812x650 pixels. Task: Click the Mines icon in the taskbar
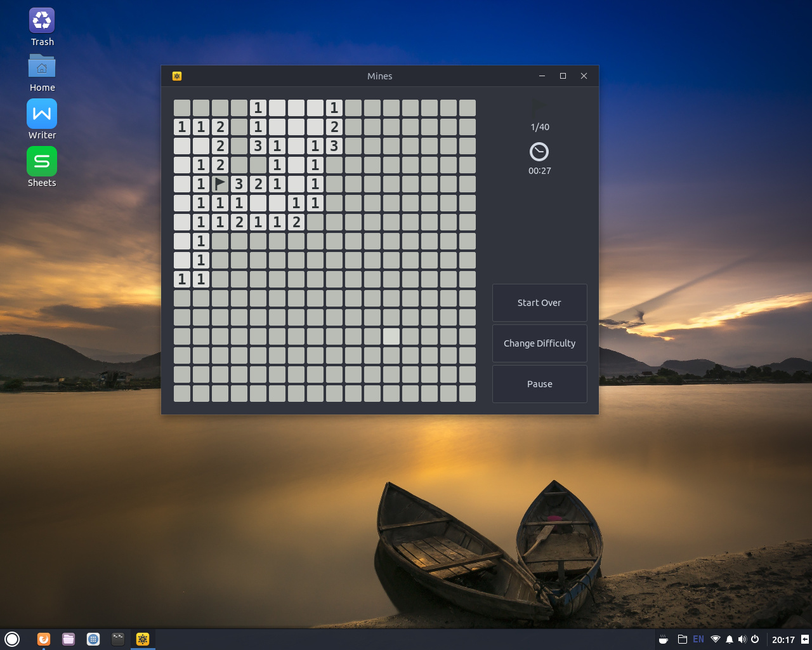(143, 639)
